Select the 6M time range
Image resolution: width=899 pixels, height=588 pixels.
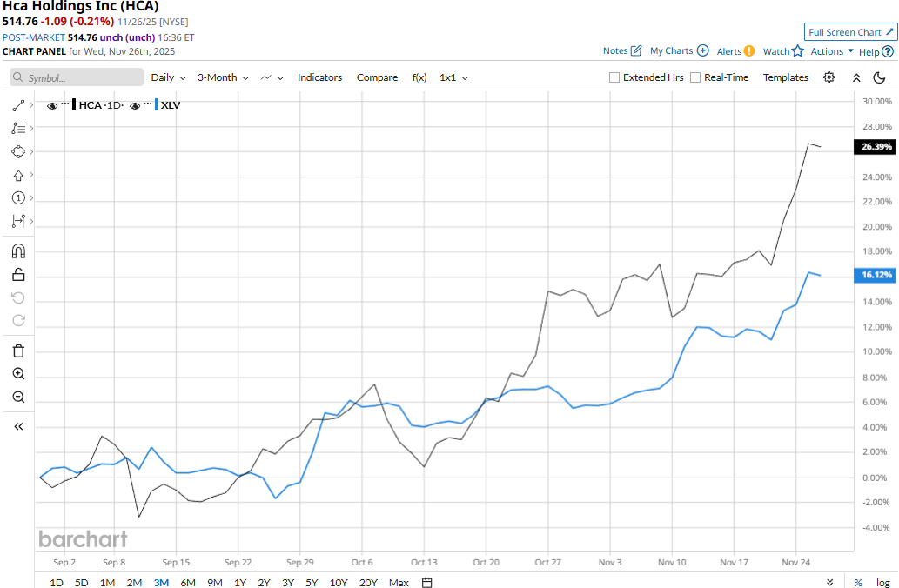click(x=188, y=582)
